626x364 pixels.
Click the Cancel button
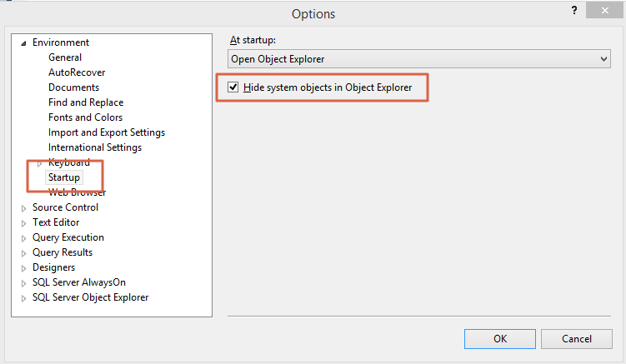click(x=577, y=339)
